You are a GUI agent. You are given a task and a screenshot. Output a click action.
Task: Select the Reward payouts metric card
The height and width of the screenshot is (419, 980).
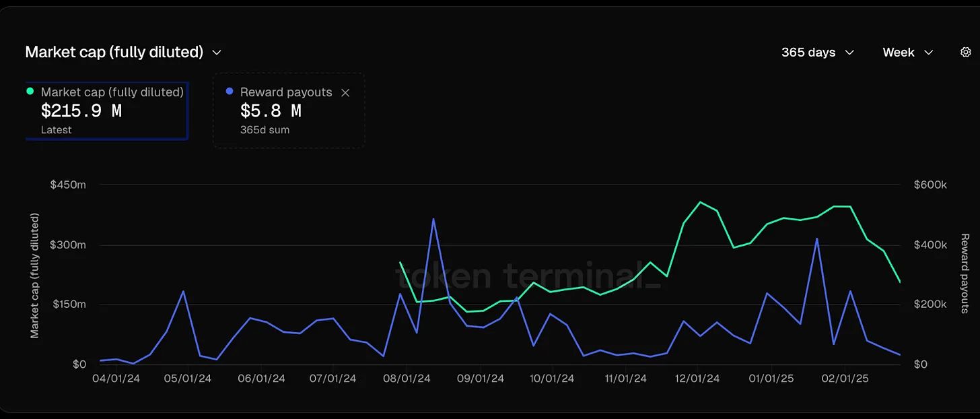pos(289,110)
